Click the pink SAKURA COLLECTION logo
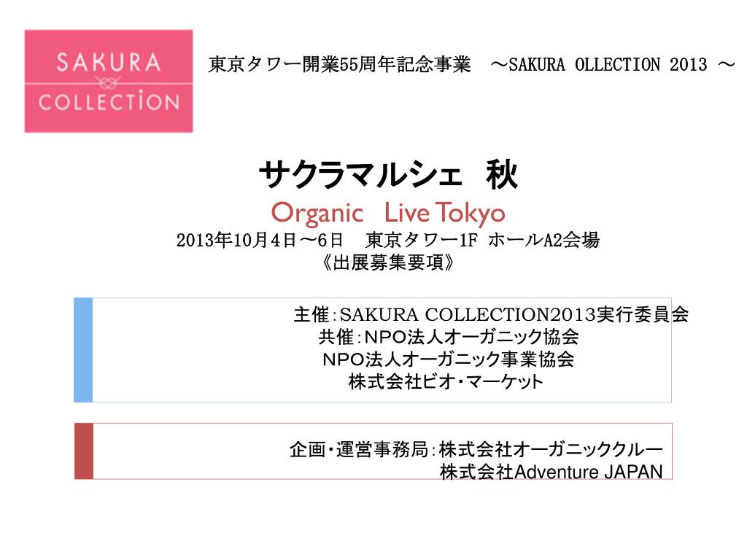Image resolution: width=747 pixels, height=560 pixels. click(x=109, y=81)
